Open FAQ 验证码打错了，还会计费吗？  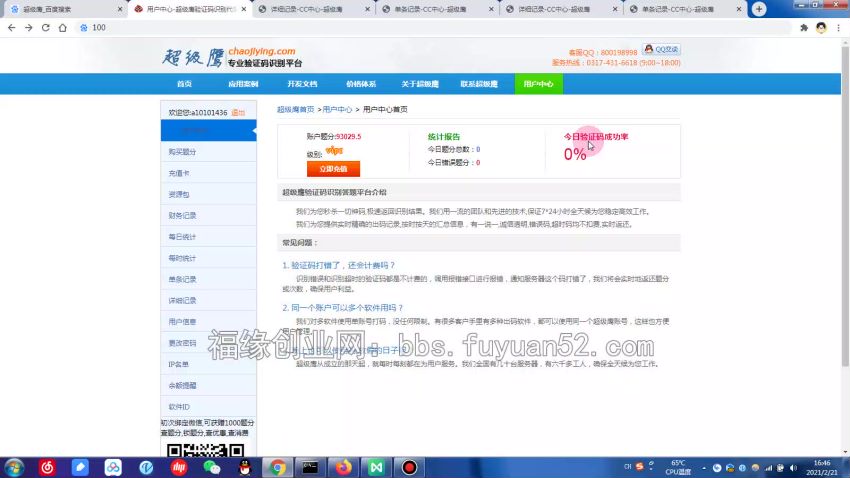tap(339, 265)
